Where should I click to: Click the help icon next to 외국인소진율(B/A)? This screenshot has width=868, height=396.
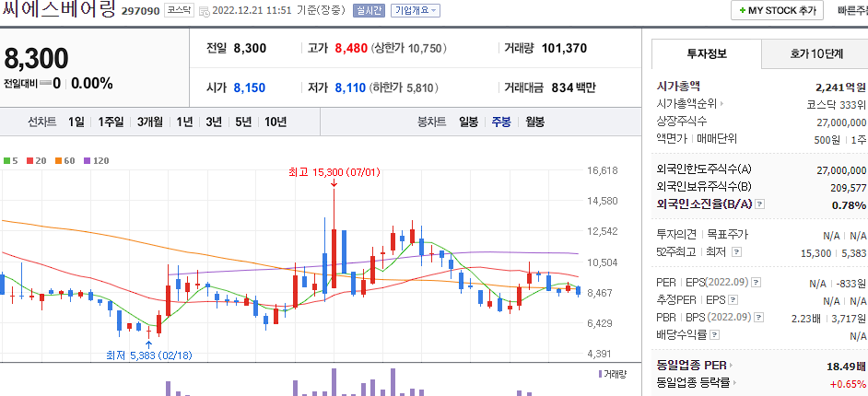(760, 204)
